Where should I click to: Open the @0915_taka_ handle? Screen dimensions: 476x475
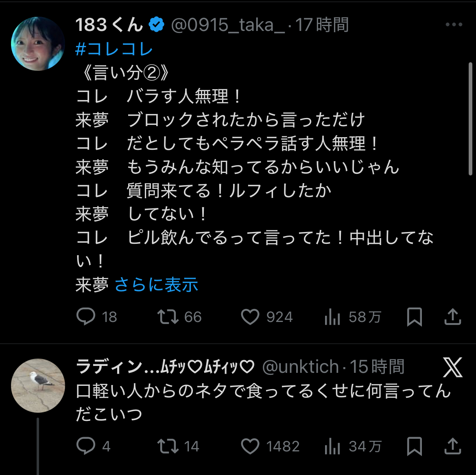click(228, 25)
